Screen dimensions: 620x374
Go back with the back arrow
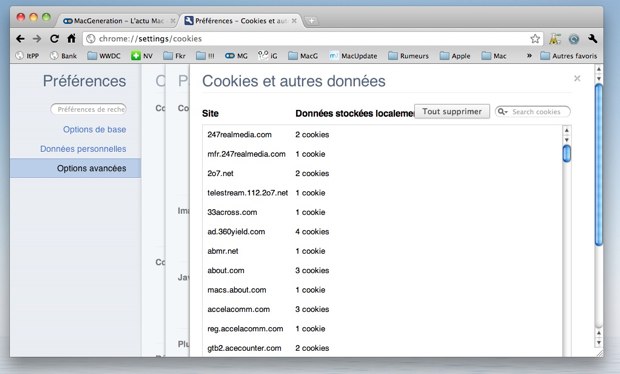point(20,39)
